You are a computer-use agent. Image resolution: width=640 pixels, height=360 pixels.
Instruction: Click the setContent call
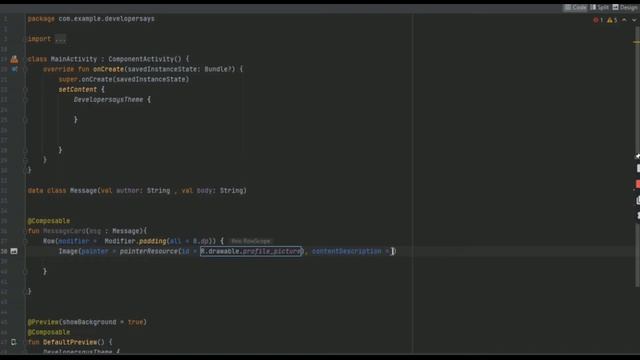[78, 90]
